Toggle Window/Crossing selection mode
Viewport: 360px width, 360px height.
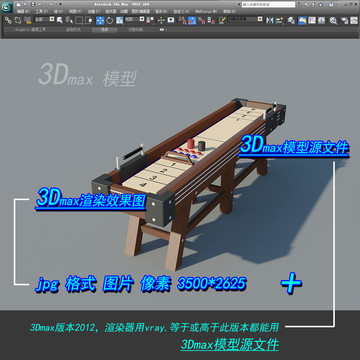pos(89,20)
